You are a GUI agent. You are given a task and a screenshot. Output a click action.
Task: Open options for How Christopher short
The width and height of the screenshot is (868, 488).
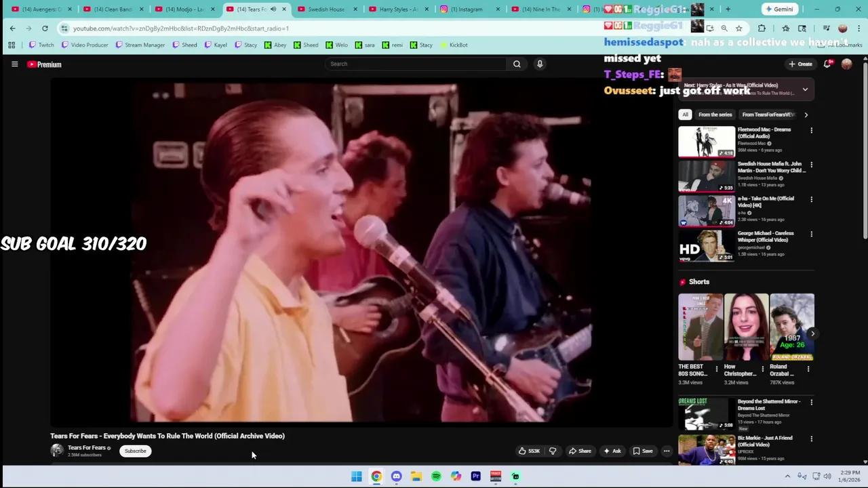tap(762, 369)
